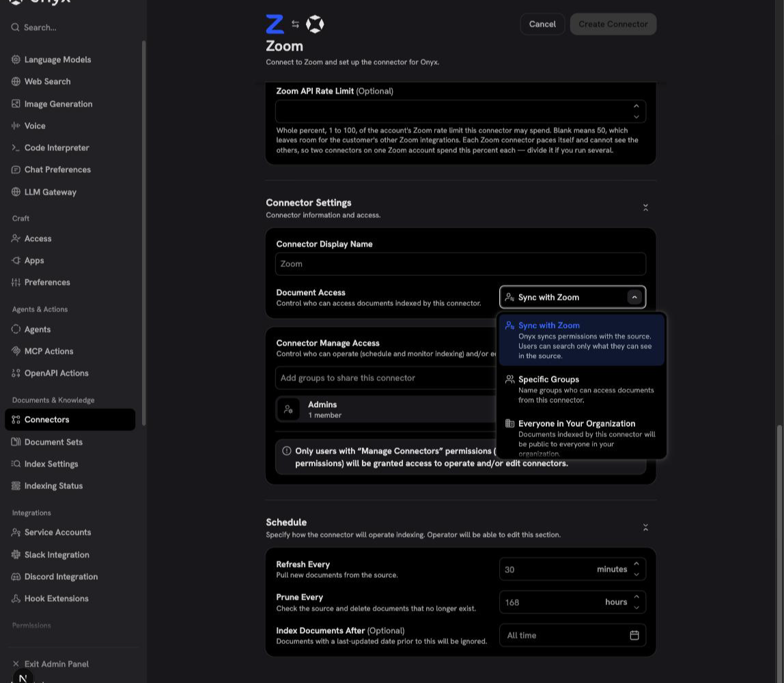Click Connector Display Name input
The height and width of the screenshot is (683, 784).
click(x=460, y=264)
